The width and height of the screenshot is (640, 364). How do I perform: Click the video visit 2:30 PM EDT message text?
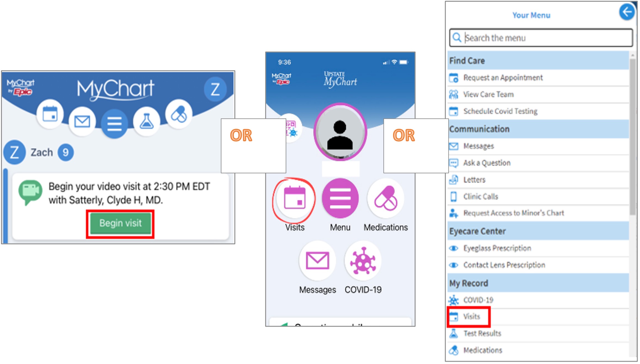[x=129, y=193]
